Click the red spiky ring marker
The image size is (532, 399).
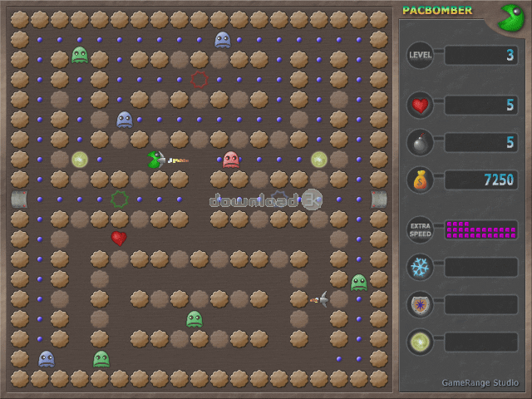click(199, 80)
